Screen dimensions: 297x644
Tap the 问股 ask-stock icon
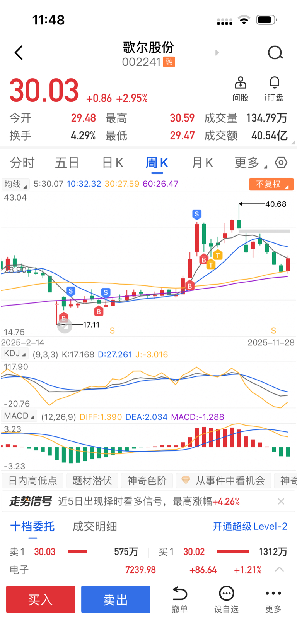tap(240, 89)
